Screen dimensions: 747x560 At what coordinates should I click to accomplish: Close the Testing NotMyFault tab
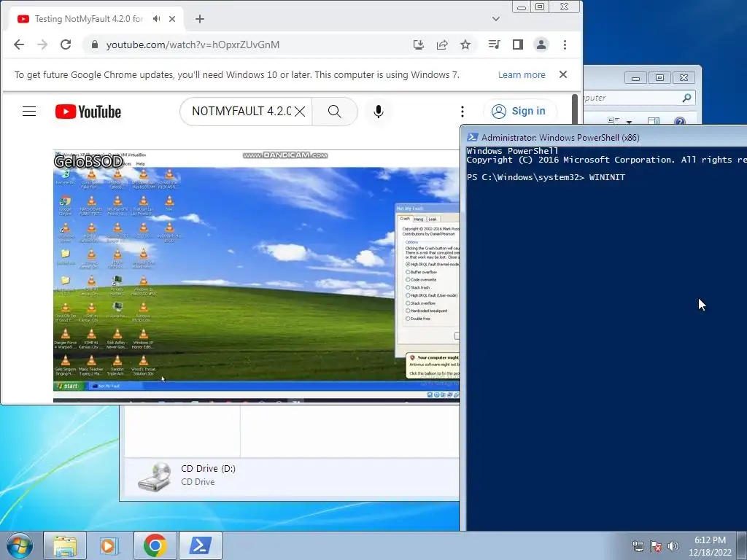click(172, 19)
